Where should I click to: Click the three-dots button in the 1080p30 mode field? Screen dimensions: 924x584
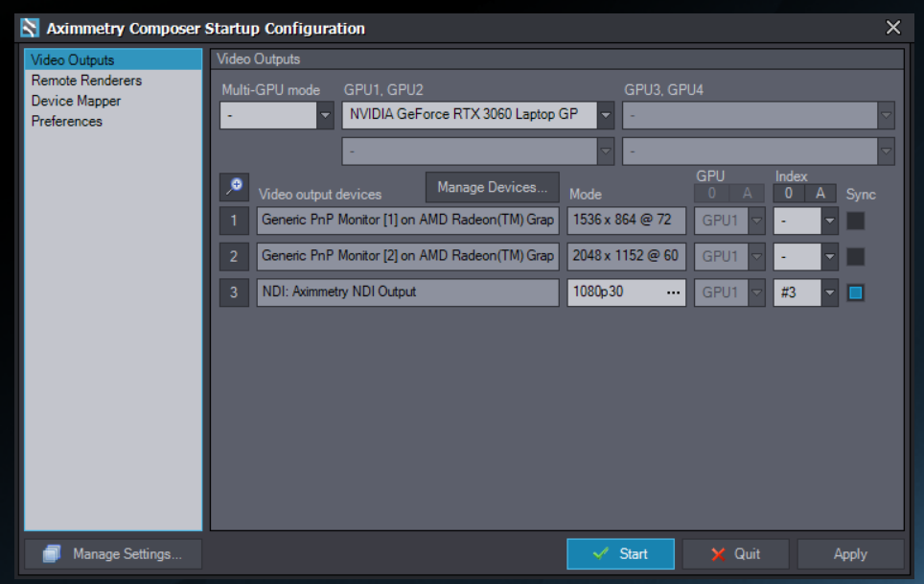pyautogui.click(x=673, y=292)
